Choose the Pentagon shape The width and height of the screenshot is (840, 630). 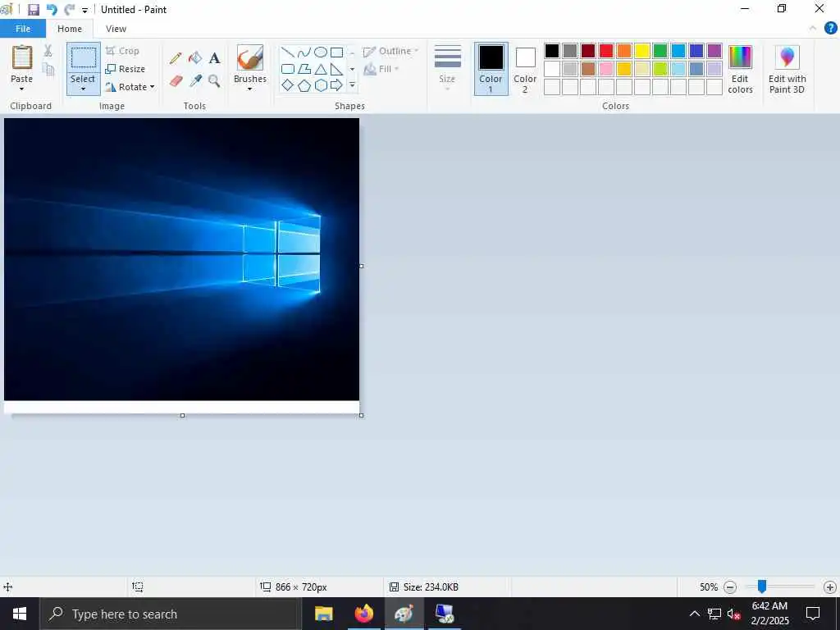click(x=304, y=85)
